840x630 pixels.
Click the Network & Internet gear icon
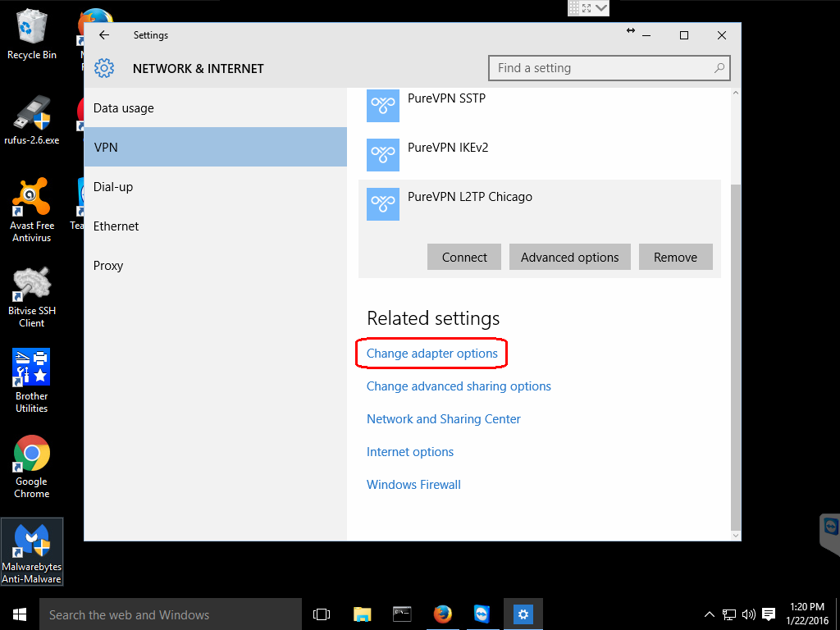[x=104, y=68]
